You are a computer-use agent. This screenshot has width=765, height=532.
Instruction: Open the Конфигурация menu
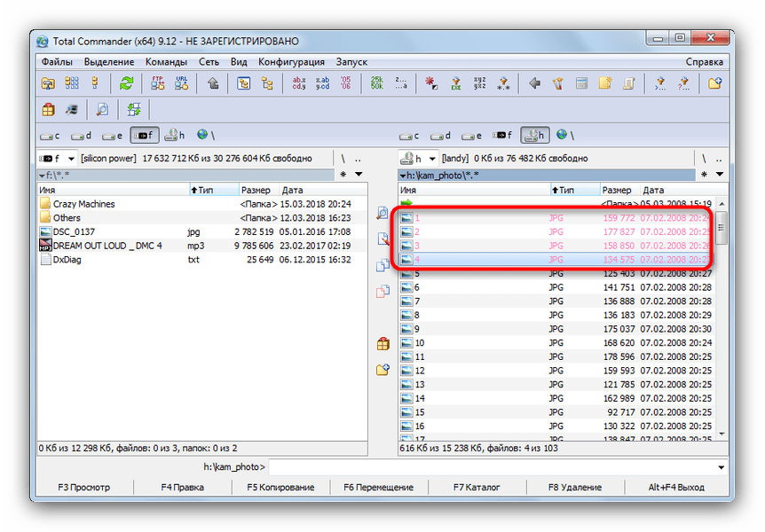pos(291,62)
